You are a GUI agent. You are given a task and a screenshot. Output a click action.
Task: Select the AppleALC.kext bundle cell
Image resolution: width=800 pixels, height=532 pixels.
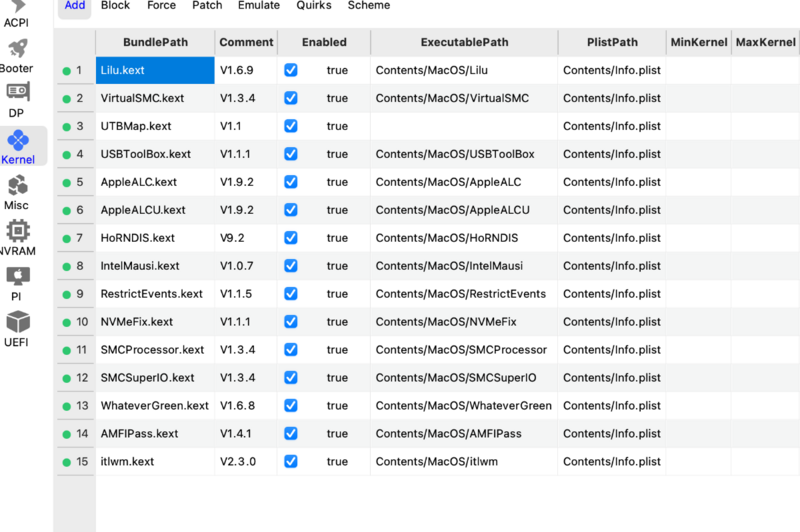[155, 182]
